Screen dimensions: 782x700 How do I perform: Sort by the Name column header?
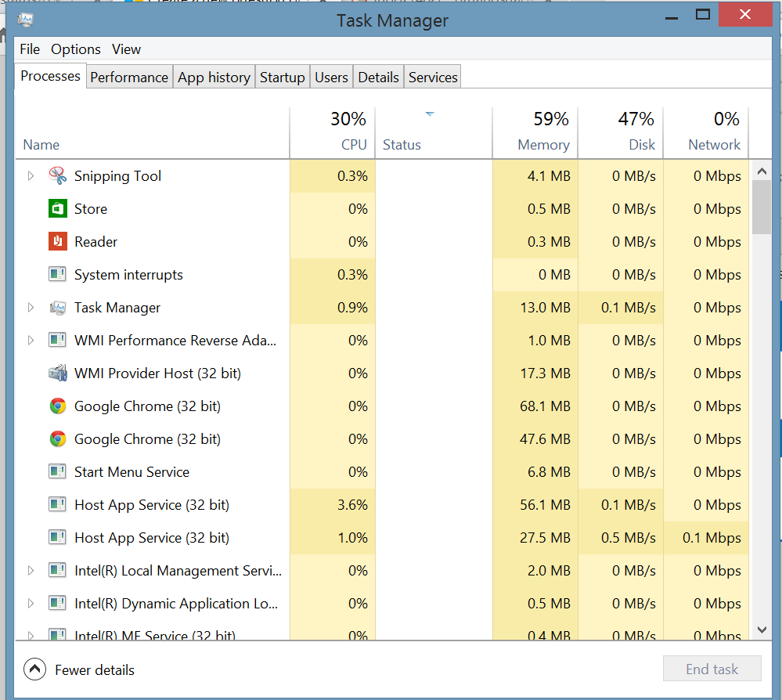click(152, 132)
